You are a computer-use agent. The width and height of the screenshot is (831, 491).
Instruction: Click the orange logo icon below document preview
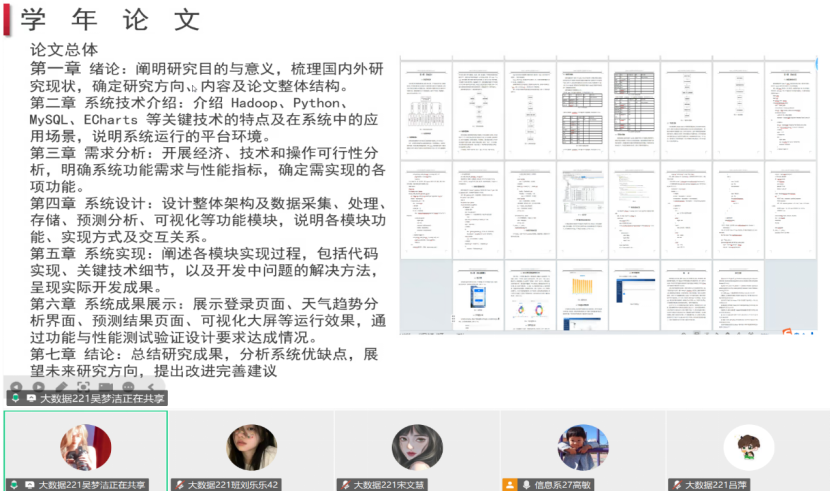pos(788,335)
